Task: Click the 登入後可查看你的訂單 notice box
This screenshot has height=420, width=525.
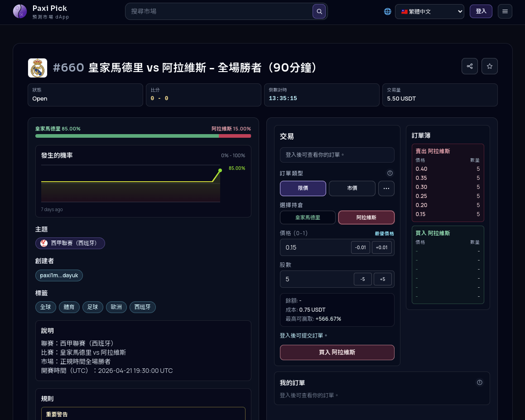Action: coord(337,155)
